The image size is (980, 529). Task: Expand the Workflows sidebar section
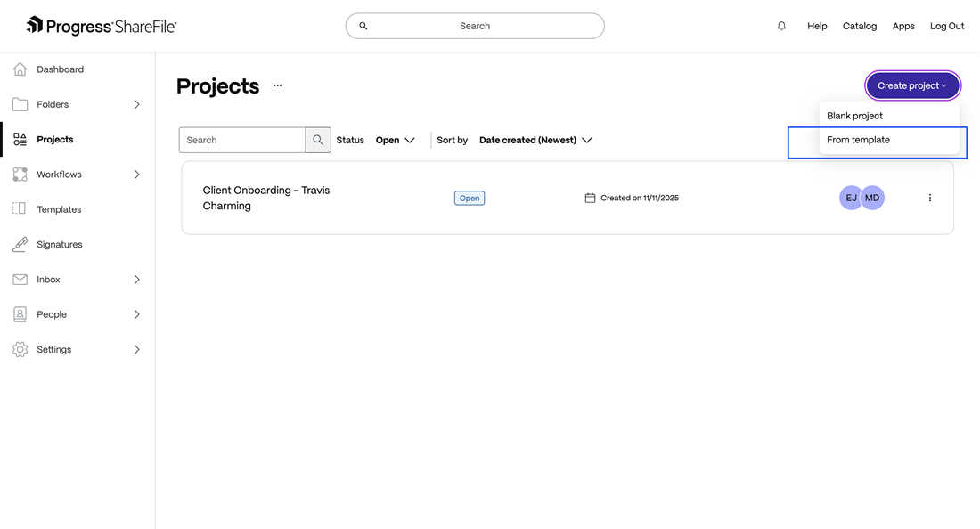136,175
